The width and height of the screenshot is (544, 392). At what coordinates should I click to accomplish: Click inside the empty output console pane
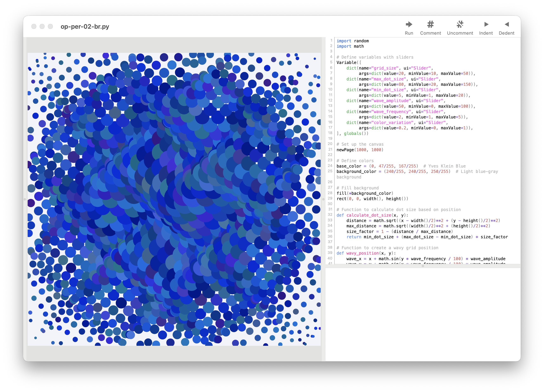(423, 314)
